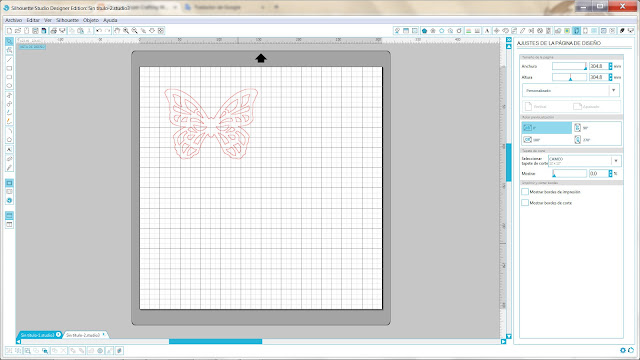Image resolution: width=640 pixels, height=360 pixels.
Task: Select the Draw rounded rectangle tool
Action: (x=9, y=77)
